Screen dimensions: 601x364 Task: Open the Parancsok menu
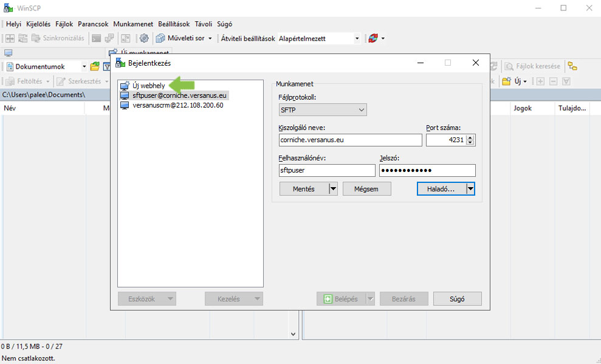[93, 24]
